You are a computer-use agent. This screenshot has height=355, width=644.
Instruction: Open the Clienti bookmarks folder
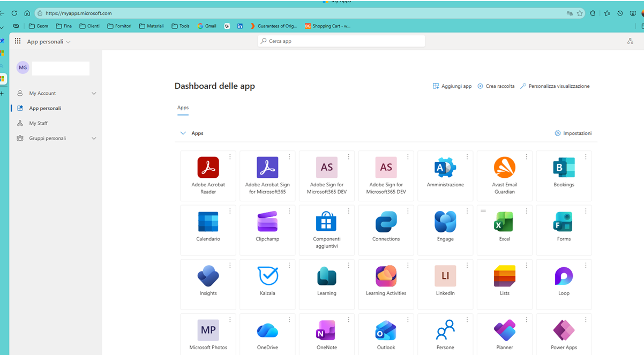89,26
